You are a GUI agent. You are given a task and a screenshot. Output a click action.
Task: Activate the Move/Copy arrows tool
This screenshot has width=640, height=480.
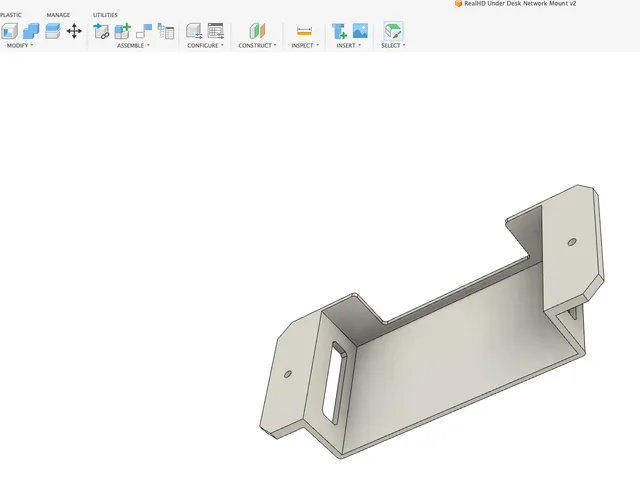(x=74, y=31)
